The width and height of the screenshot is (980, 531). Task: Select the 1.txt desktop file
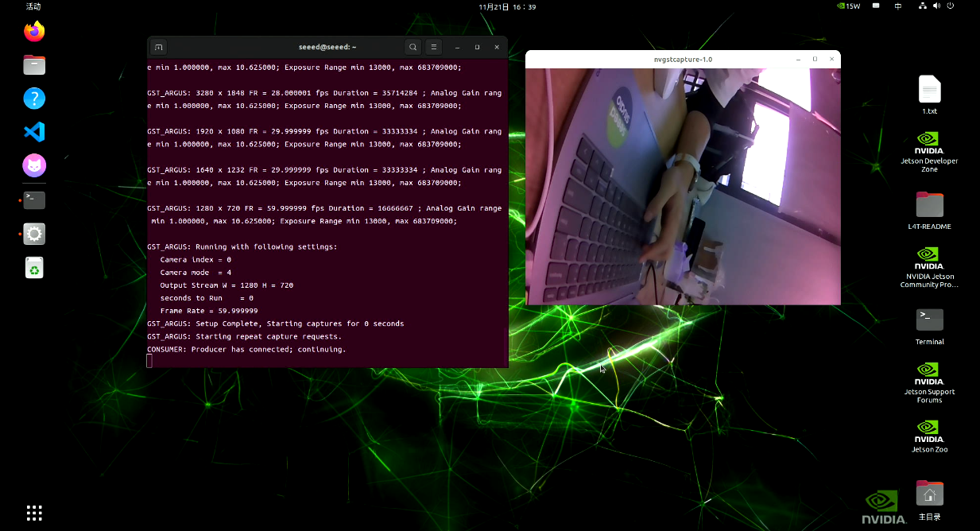(929, 95)
